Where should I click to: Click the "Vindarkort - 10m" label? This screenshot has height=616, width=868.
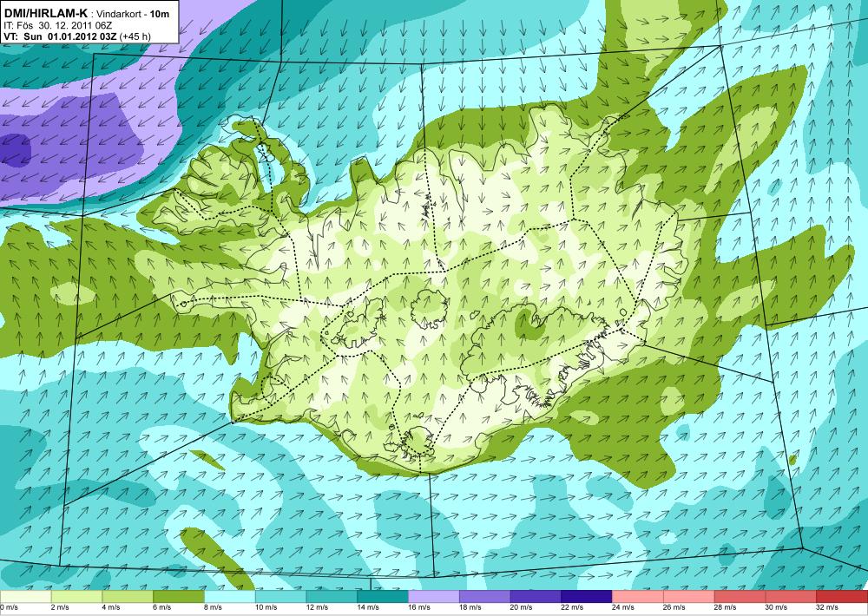point(134,15)
